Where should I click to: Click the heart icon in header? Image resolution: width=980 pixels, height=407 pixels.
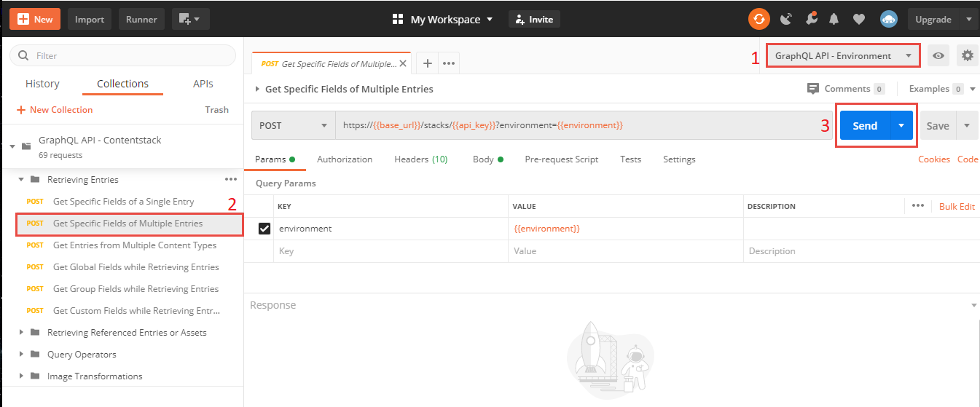(859, 20)
